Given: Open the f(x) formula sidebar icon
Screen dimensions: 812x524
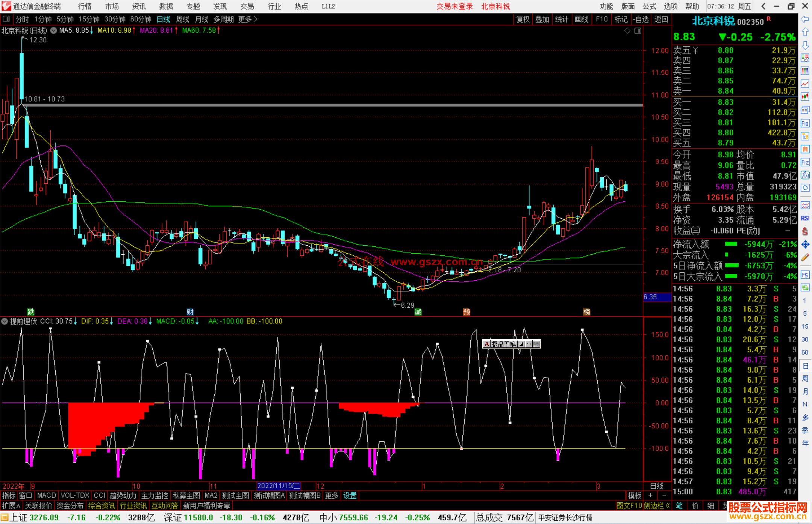Looking at the screenshot, I should click(x=805, y=175).
